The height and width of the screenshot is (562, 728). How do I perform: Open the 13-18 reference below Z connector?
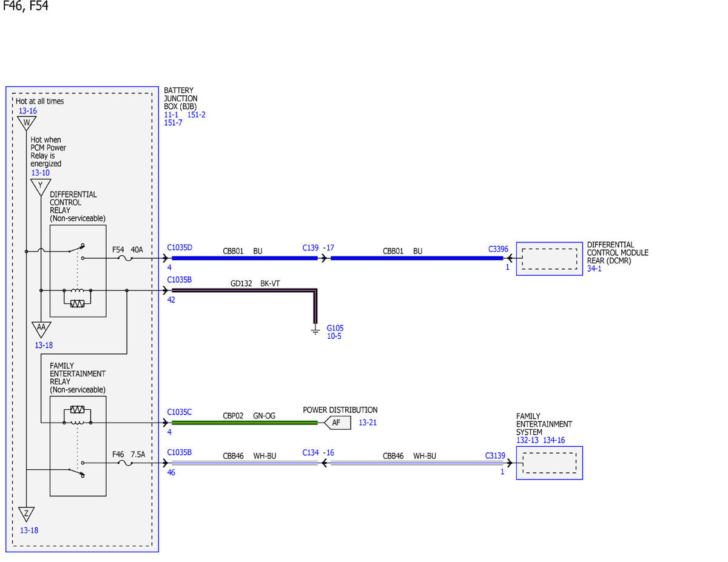coord(29,530)
